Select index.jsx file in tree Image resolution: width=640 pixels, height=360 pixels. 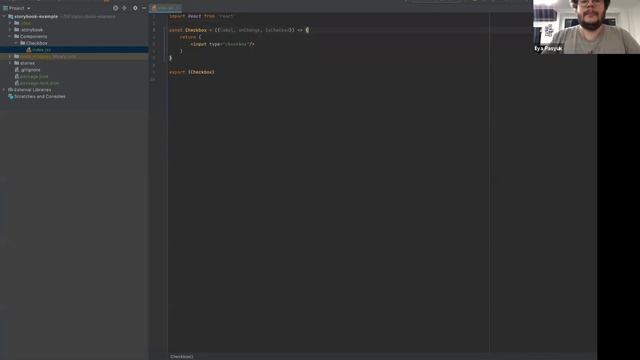coord(42,50)
